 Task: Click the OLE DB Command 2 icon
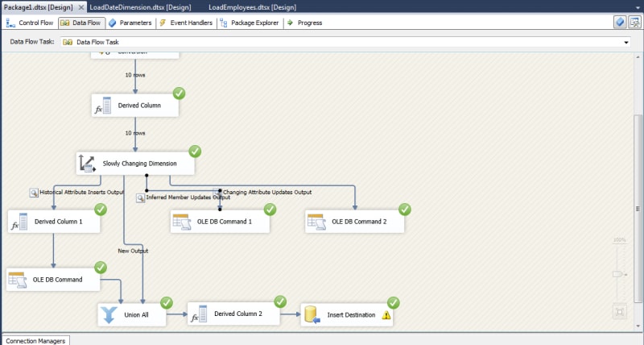(316, 222)
